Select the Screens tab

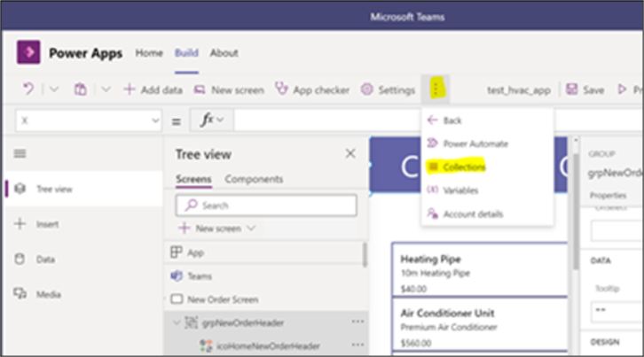193,179
